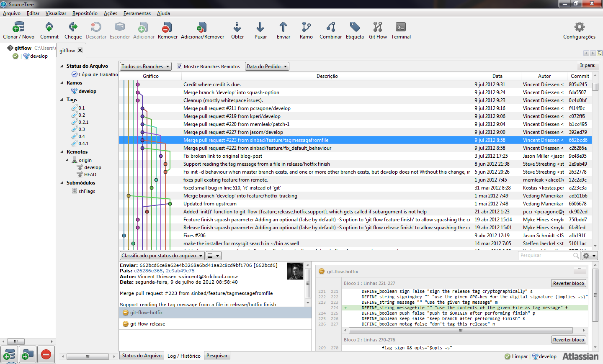Click the add bookmark folder icon at bottom left
Screen dimensions: 603x364
27,355
